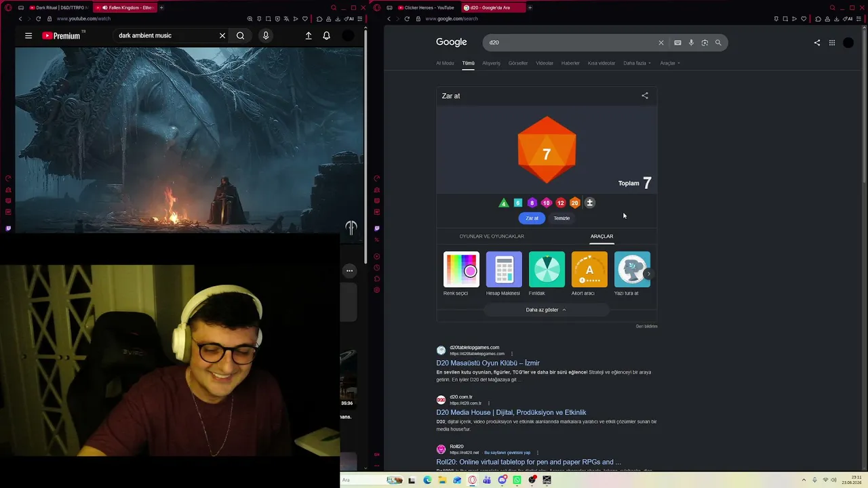The height and width of the screenshot is (488, 868).
Task: Open the Hesap Makinesi calculator tool
Action: point(503,274)
